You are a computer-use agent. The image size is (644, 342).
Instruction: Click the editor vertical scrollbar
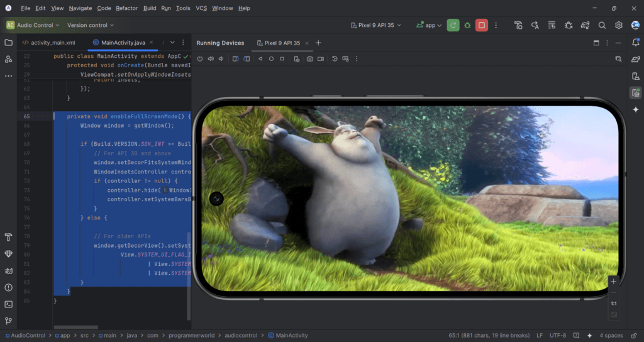pyautogui.click(x=189, y=276)
